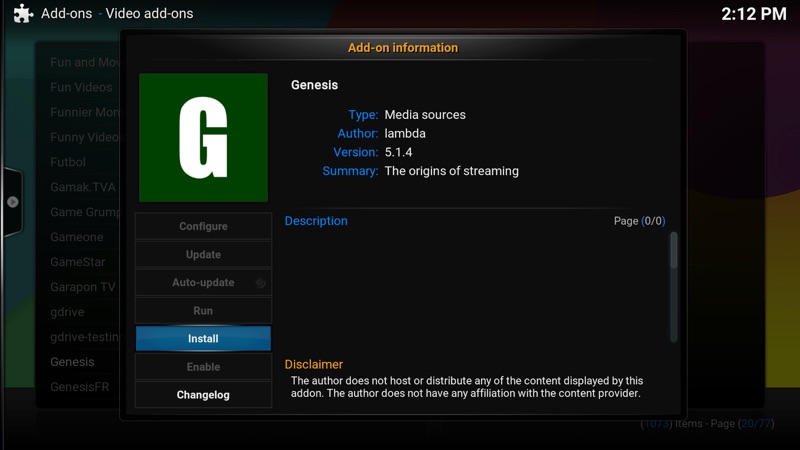Select Gameone in the add-on list
This screenshot has width=800, height=450.
click(x=77, y=237)
